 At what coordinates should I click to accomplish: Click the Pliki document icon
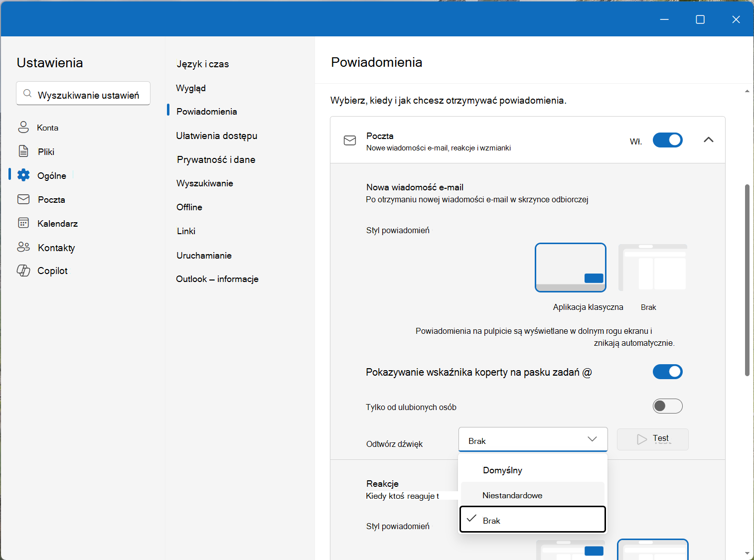click(23, 151)
